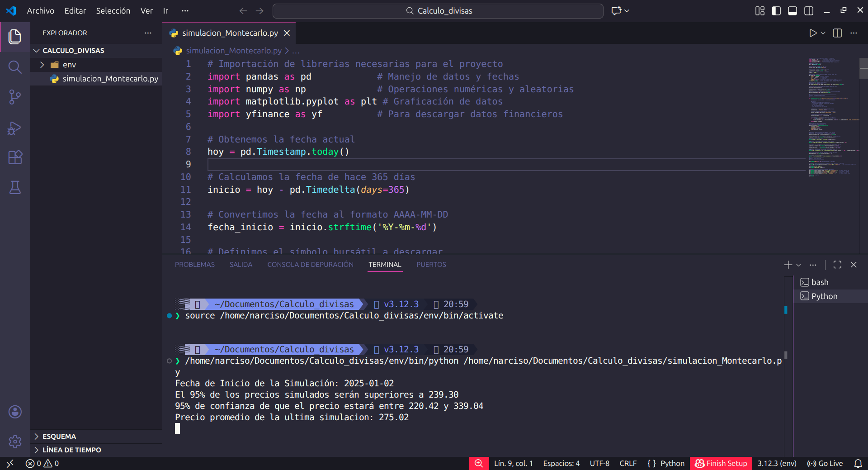Click the Calculo_divisas command center search box
This screenshot has width=868, height=470.
[x=438, y=11]
